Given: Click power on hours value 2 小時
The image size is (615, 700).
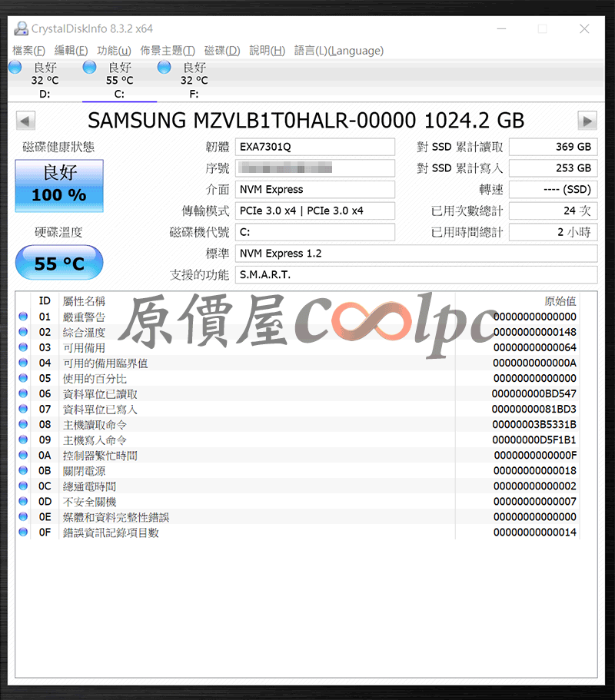Looking at the screenshot, I should point(553,232).
